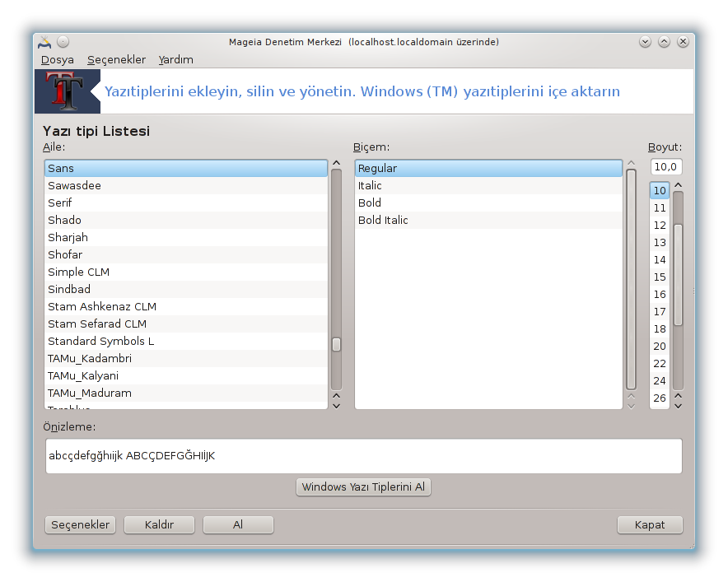This screenshot has height=582, width=728.
Task: Choose the Bold style
Action: 488,203
